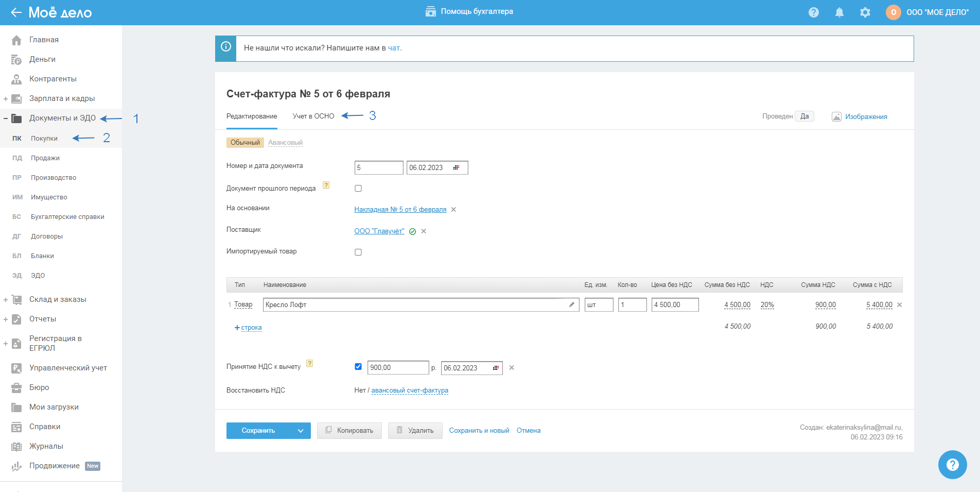
Task: Click pencil icon in Кресло Лофт field
Action: (571, 304)
